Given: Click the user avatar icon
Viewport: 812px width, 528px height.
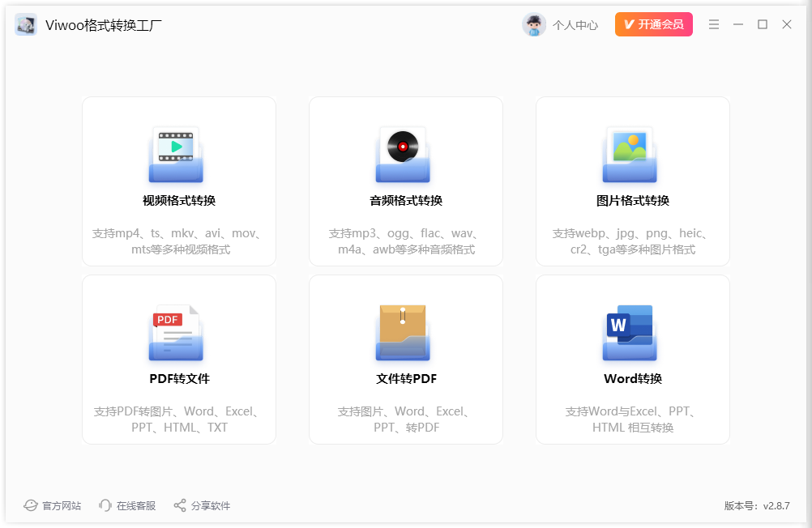Looking at the screenshot, I should (x=534, y=25).
